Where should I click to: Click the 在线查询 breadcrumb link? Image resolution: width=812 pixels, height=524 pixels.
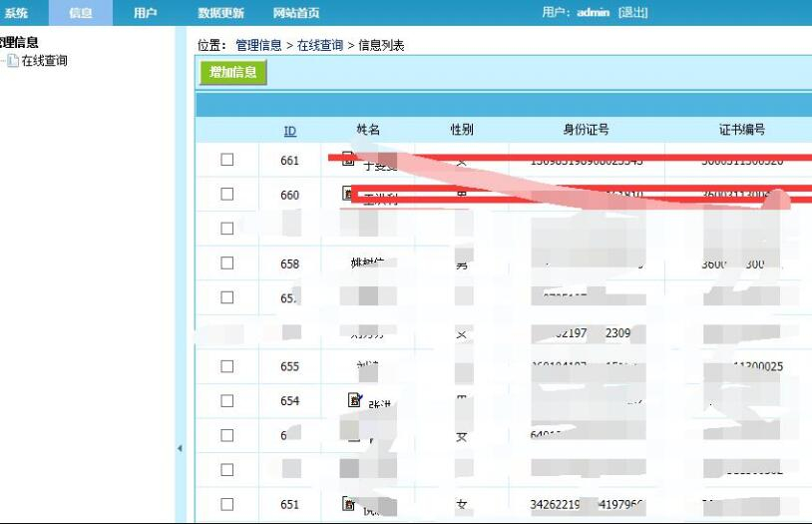(x=319, y=45)
